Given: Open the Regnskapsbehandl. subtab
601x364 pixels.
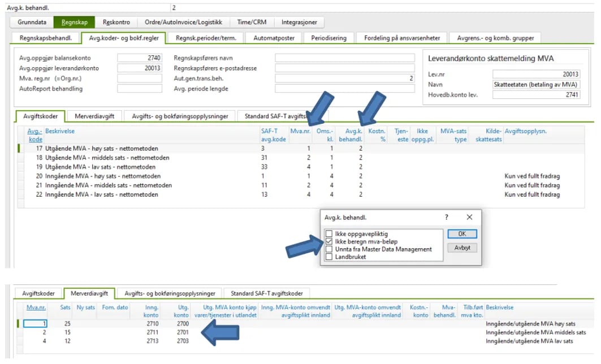Looking at the screenshot, I should (x=46, y=38).
